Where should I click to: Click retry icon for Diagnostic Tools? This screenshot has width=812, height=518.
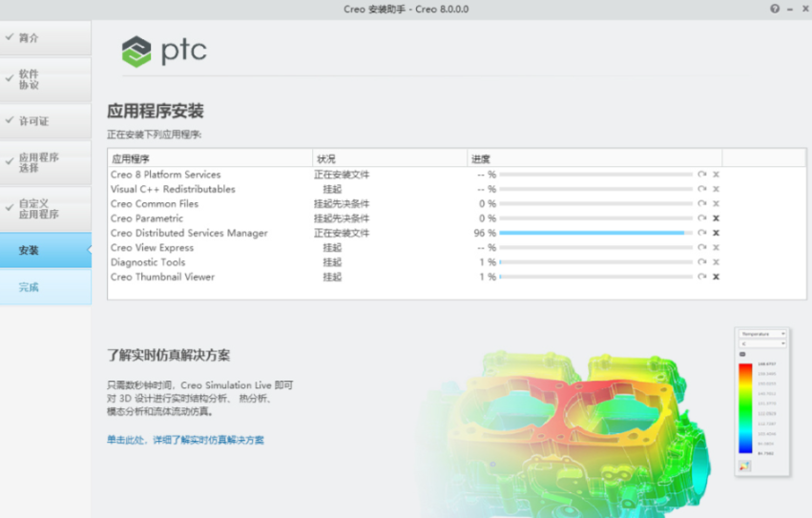(701, 262)
